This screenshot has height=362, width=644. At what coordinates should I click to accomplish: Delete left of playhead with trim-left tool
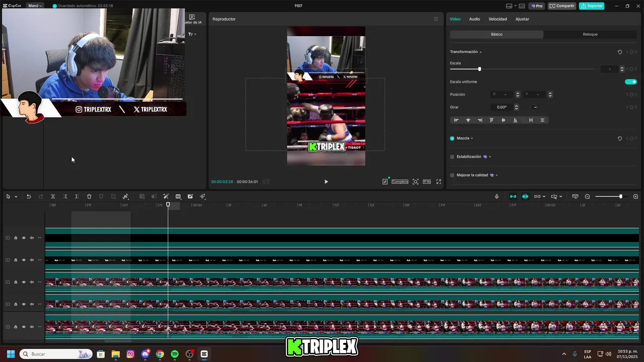coord(65,197)
